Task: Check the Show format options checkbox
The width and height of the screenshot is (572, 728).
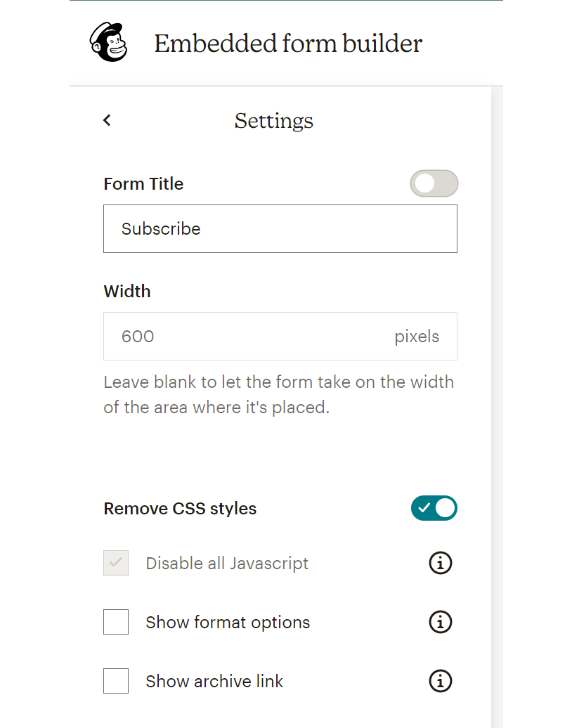Action: coord(116,622)
